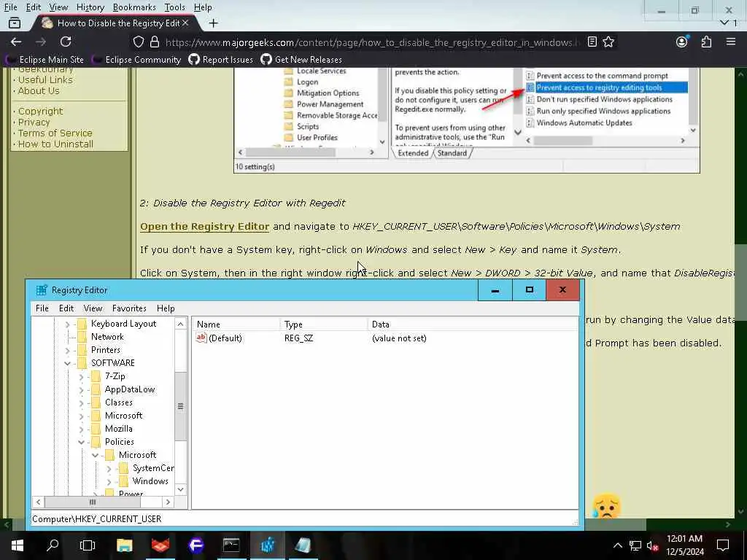Expand the Printers key
The width and height of the screenshot is (747, 560).
(67, 351)
